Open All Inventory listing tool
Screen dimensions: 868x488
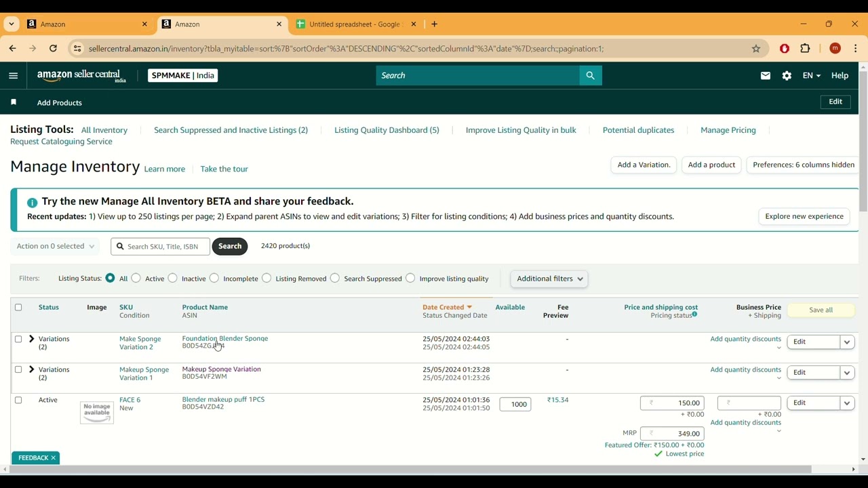[104, 130]
